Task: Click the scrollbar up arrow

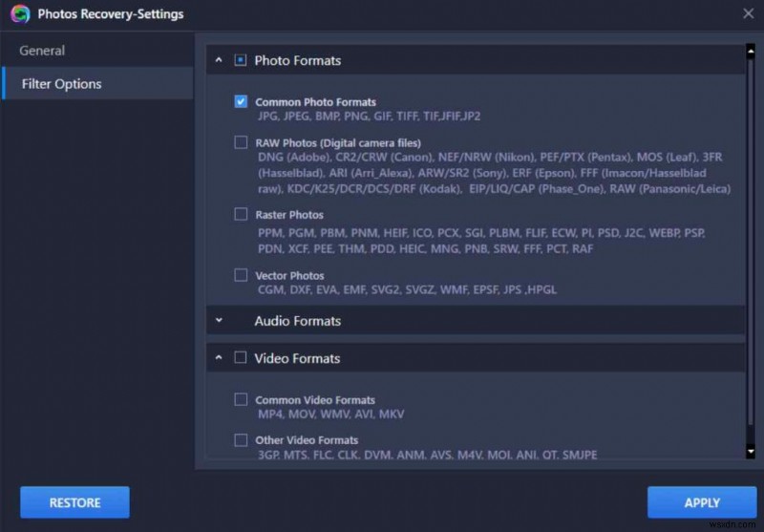Action: click(751, 45)
